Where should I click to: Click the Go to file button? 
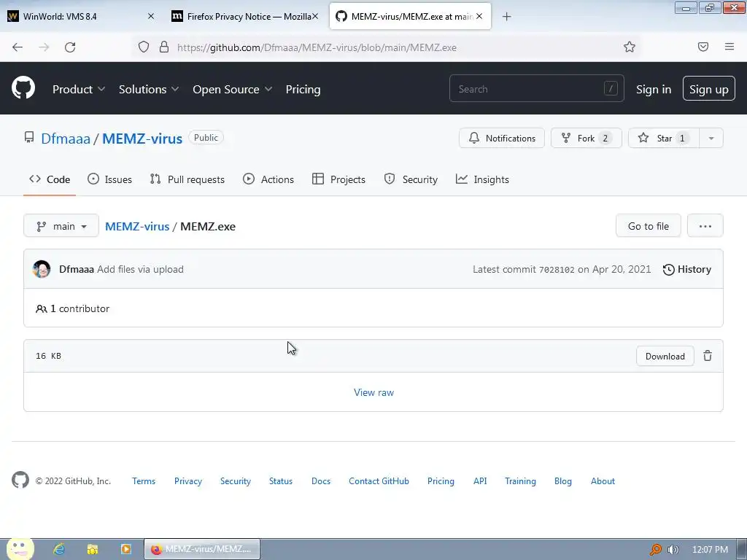pos(649,226)
